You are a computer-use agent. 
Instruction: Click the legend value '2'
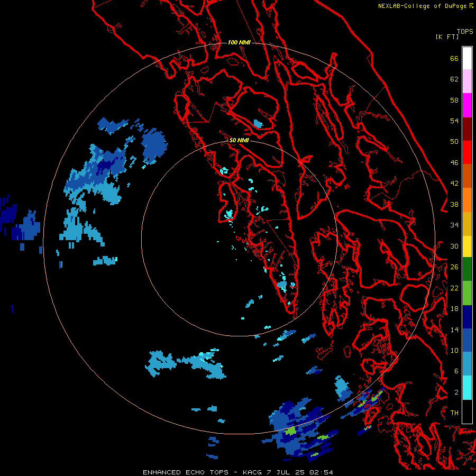click(x=456, y=392)
